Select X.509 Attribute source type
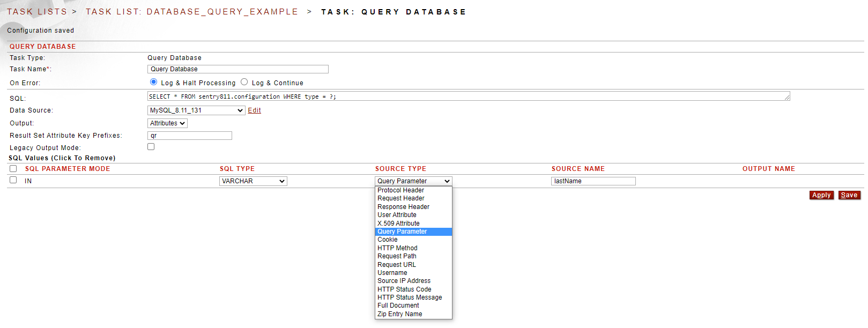The width and height of the screenshot is (868, 328). 413,223
